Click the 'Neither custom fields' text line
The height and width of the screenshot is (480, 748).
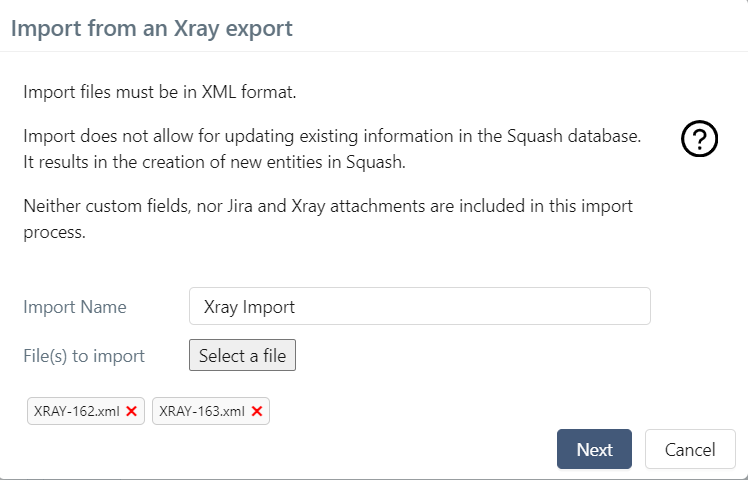click(x=328, y=206)
